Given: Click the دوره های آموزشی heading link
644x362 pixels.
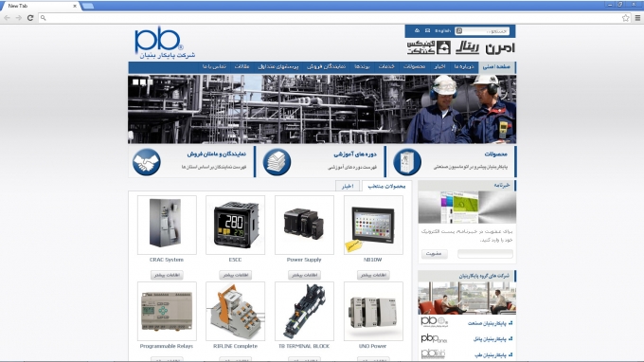Looking at the screenshot, I should pyautogui.click(x=355, y=154).
